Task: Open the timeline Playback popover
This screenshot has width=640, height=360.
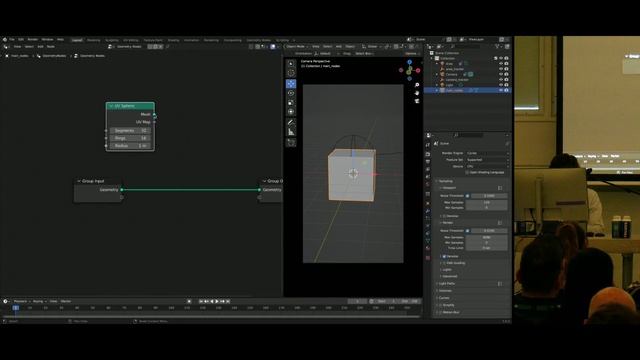Action: (x=21, y=301)
